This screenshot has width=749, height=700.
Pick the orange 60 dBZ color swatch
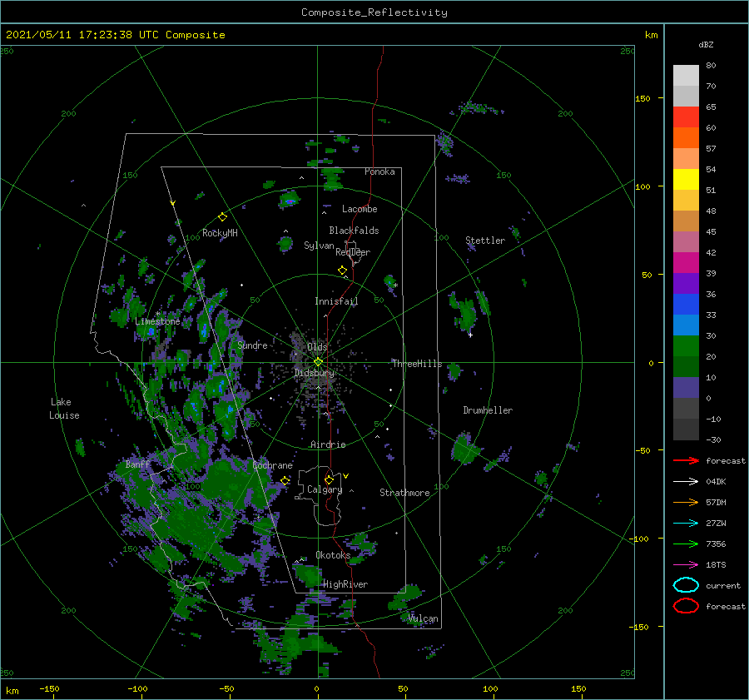[686, 138]
